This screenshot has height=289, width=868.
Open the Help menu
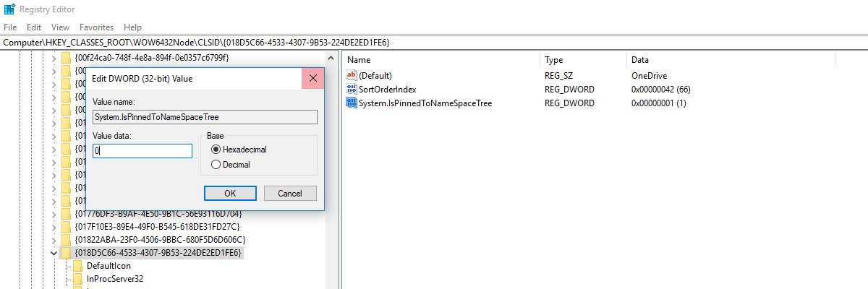pos(133,27)
